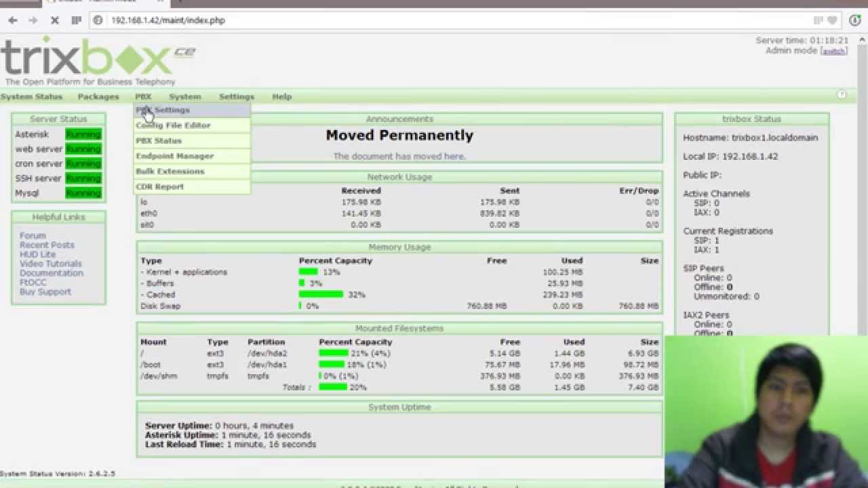This screenshot has width=868, height=488.
Task: Open the Forum helpful link
Action: (33, 236)
